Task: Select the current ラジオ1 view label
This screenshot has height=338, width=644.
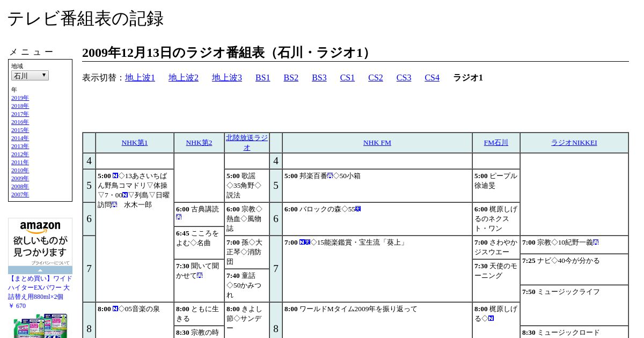Action: point(468,78)
